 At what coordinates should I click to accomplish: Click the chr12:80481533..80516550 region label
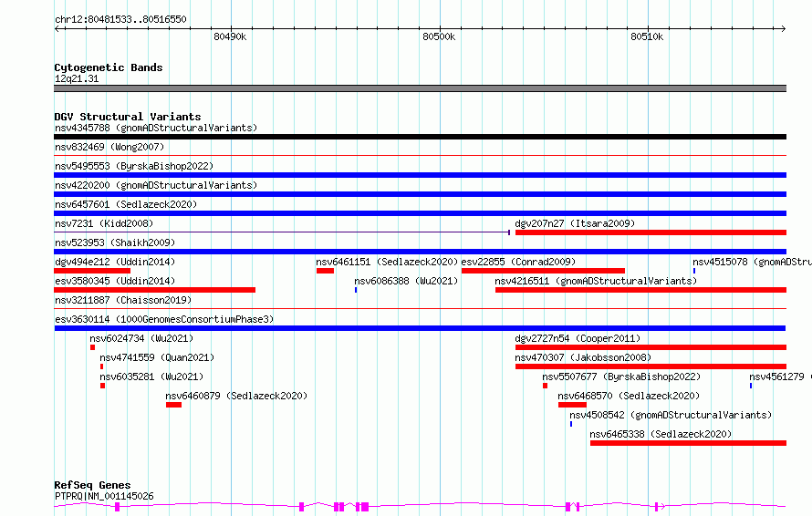(120, 20)
